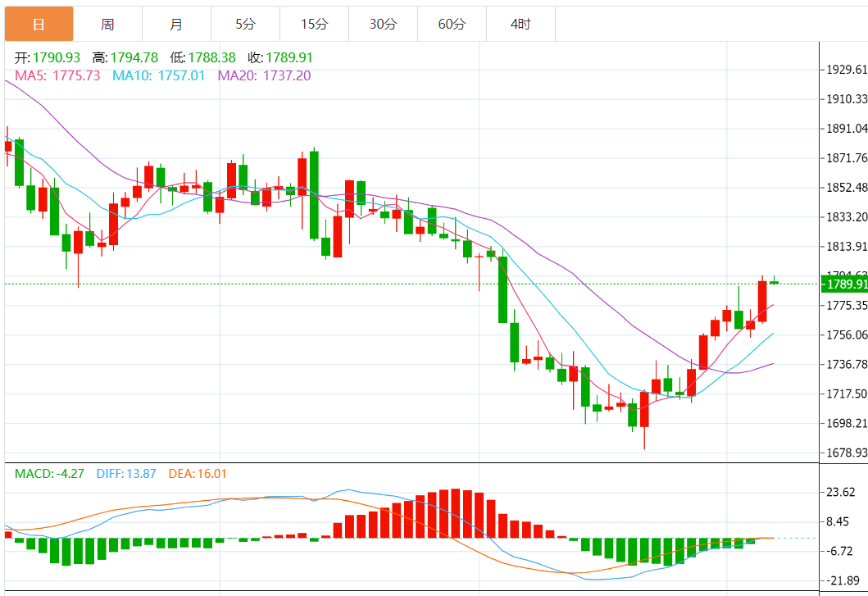Click the opening price 1790.93 value

pyautogui.click(x=56, y=57)
